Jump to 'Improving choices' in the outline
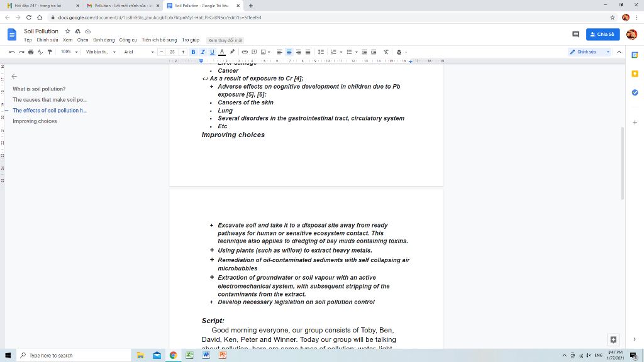Screen dimensions: 644x362 tap(35, 121)
